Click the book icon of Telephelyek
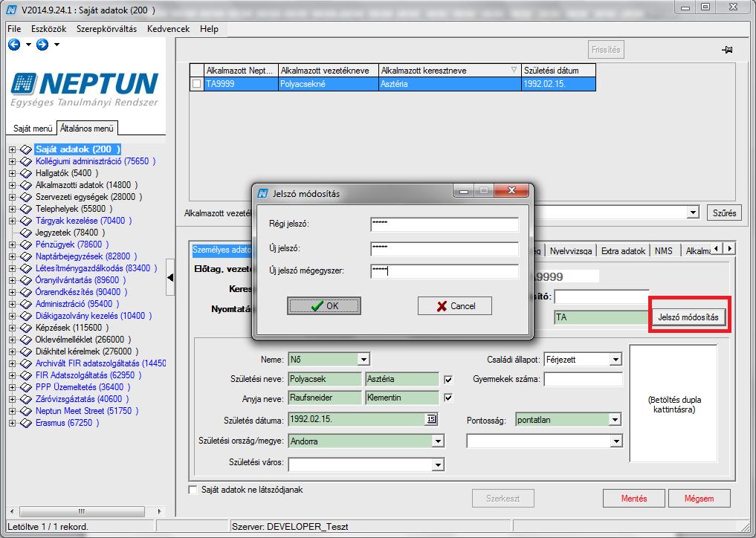 tap(26, 209)
